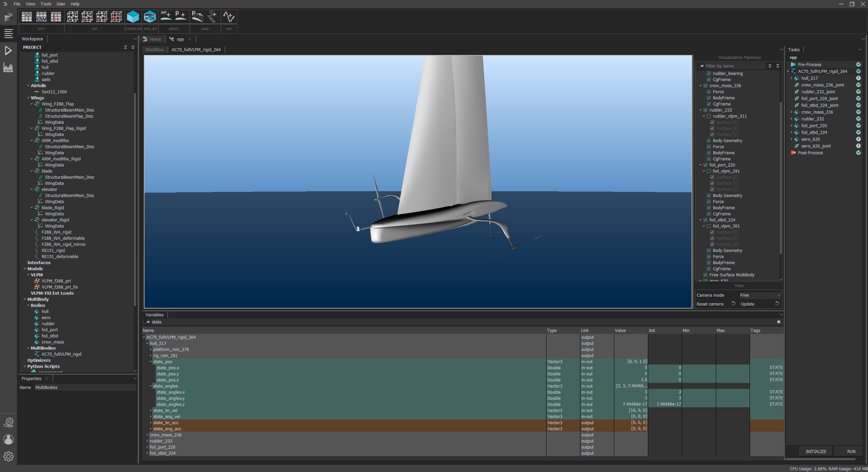The width and height of the screenshot is (868, 472).
Task: Click collapse icon in pipelines filter bar
Action: click(x=778, y=66)
